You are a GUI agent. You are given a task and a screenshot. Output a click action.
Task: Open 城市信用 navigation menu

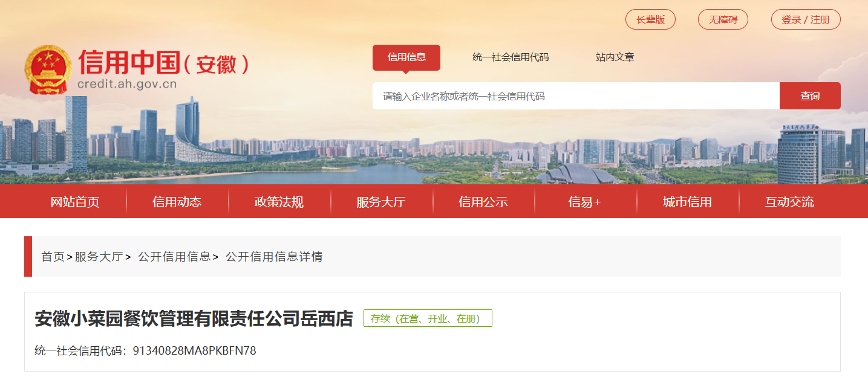coord(687,202)
